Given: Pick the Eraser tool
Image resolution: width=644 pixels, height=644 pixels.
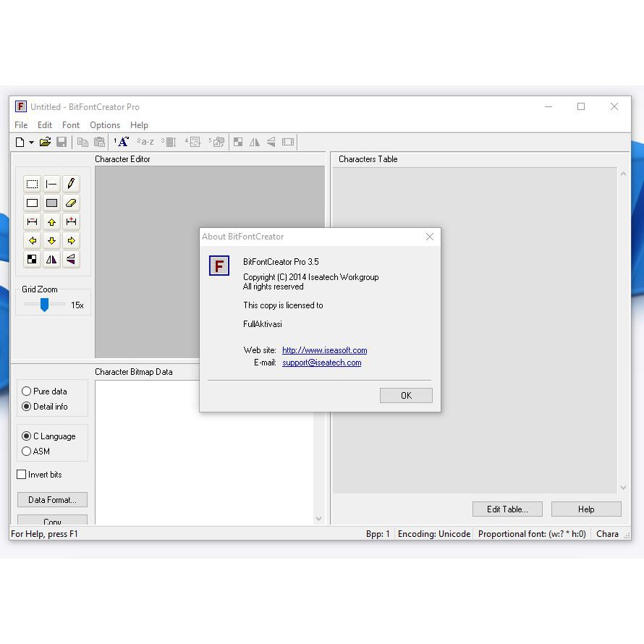Looking at the screenshot, I should [71, 203].
